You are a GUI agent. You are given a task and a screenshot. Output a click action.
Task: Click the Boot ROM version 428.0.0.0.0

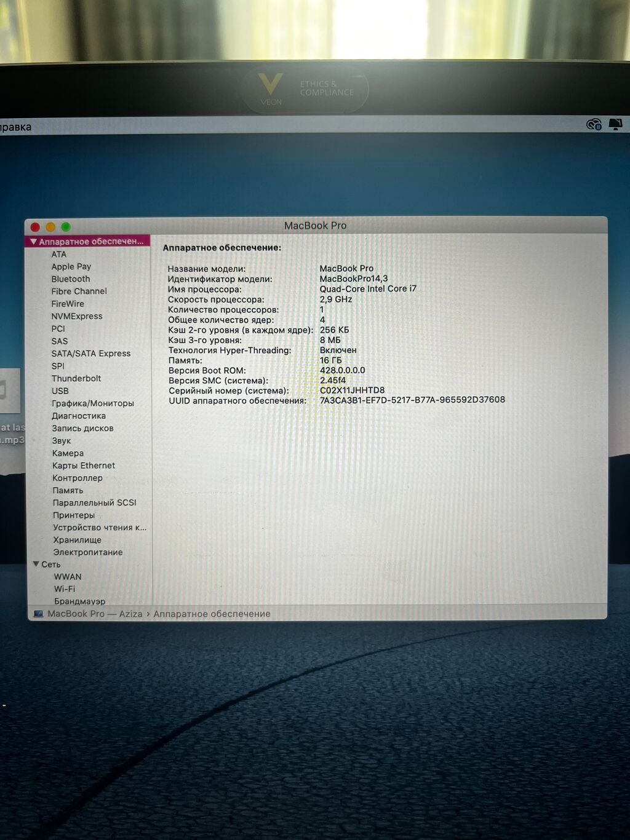[x=343, y=370]
